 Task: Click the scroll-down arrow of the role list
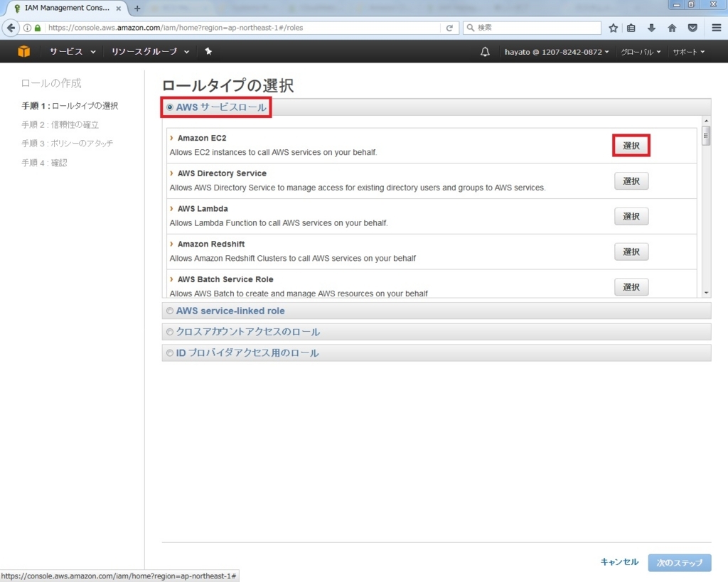pos(706,293)
